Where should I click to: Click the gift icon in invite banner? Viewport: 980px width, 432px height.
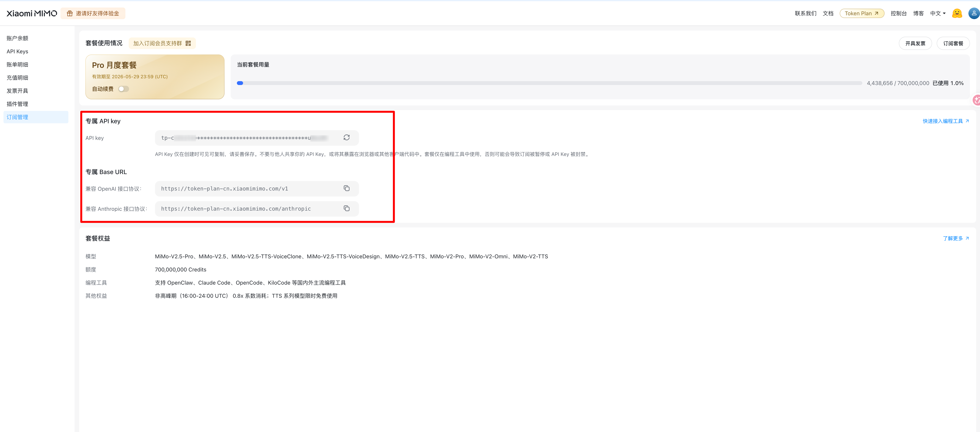pyautogui.click(x=70, y=13)
